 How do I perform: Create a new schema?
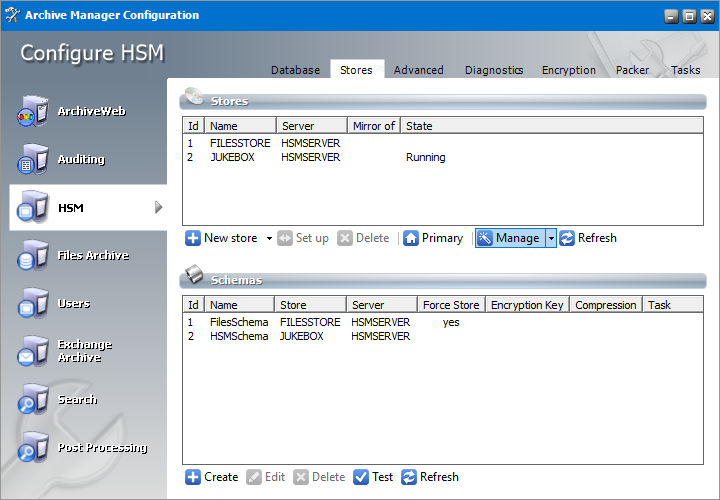[212, 477]
